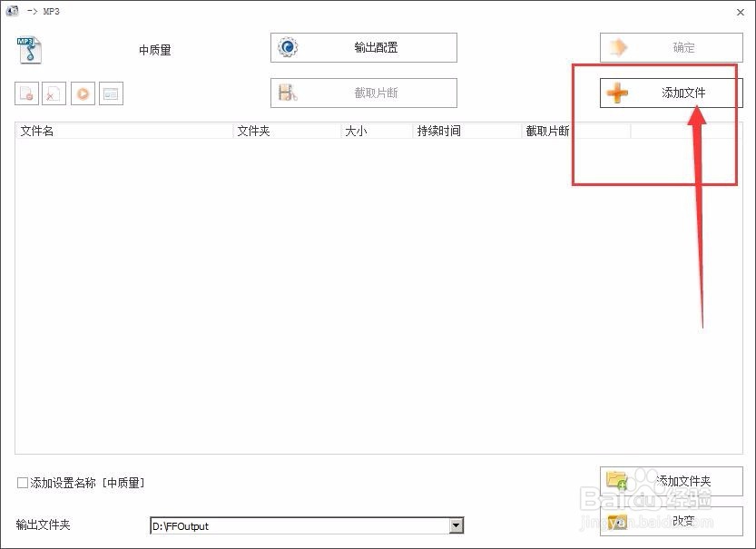Screen dimensions: 756x549
Task: Click the orange plus icon on 添加文件 button
Action: click(x=618, y=93)
